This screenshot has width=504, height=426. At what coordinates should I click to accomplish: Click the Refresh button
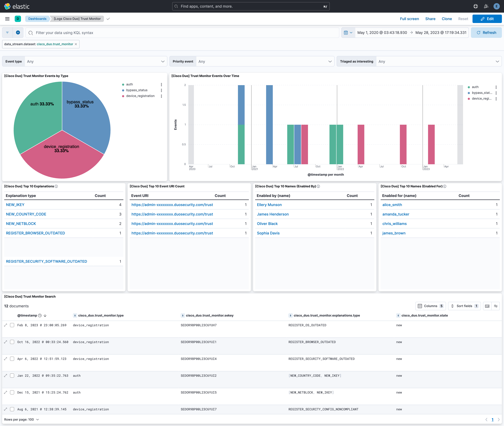pos(486,32)
